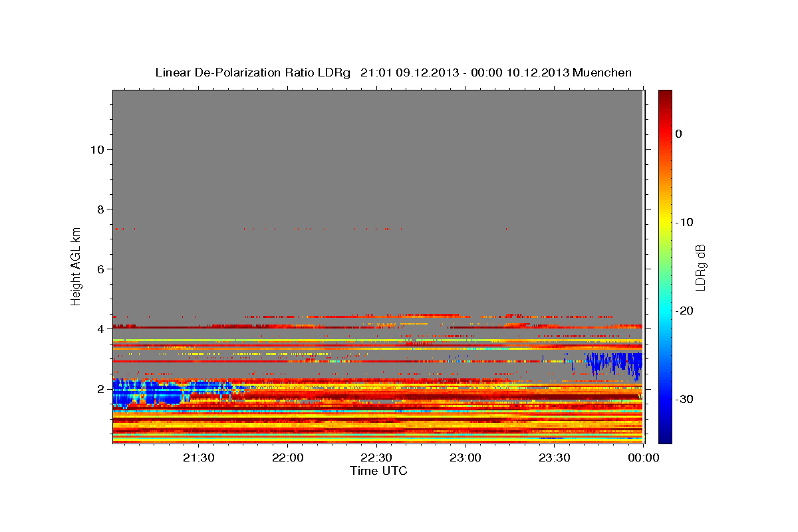Click the height tick label 8
Screen dimensions: 798x532
(x=100, y=209)
